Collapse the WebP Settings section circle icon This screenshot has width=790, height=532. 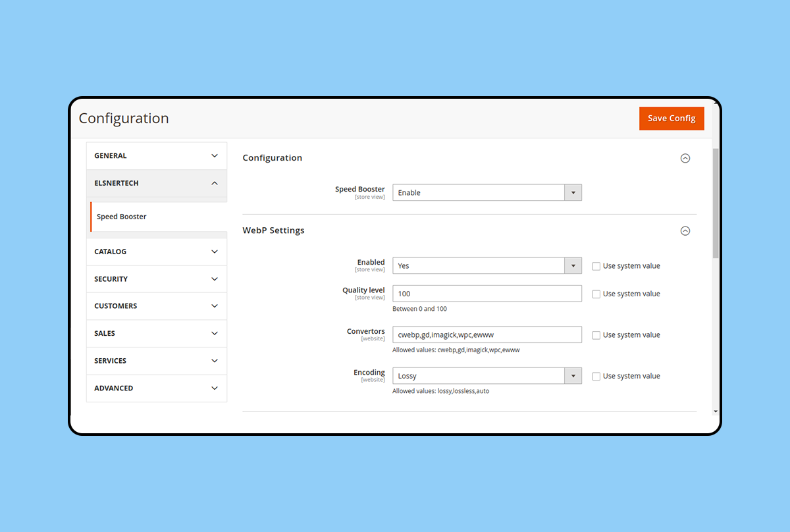[685, 231]
